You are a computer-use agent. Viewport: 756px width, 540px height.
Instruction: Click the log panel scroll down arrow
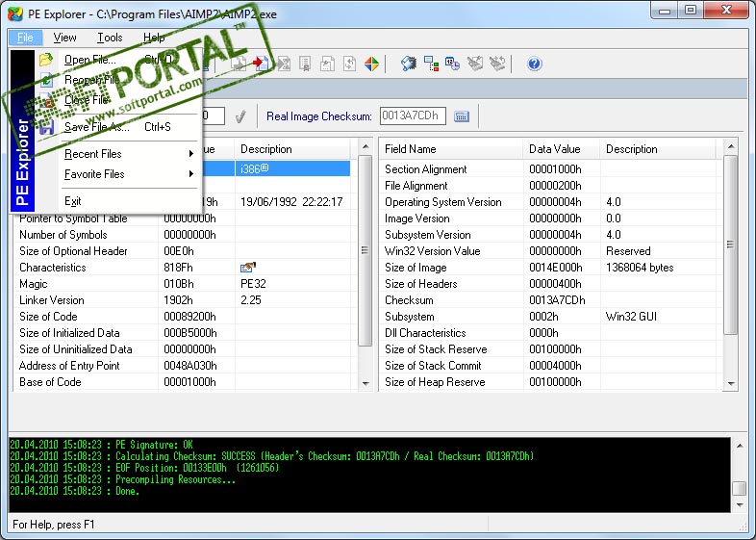click(740, 505)
